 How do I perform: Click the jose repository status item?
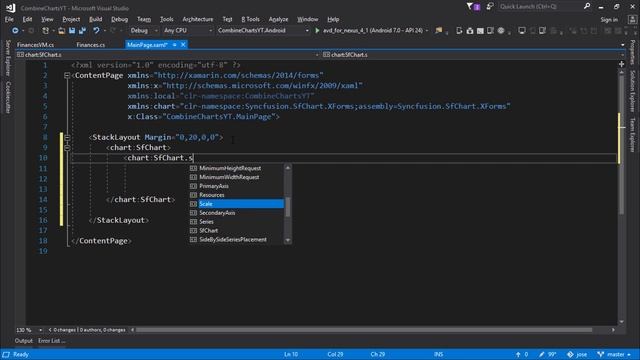(x=577, y=354)
